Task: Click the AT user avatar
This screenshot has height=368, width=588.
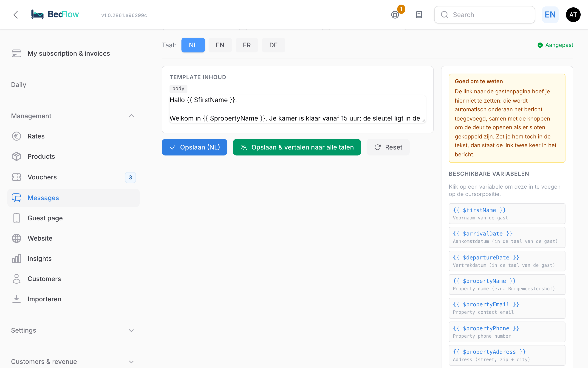Action: tap(573, 15)
